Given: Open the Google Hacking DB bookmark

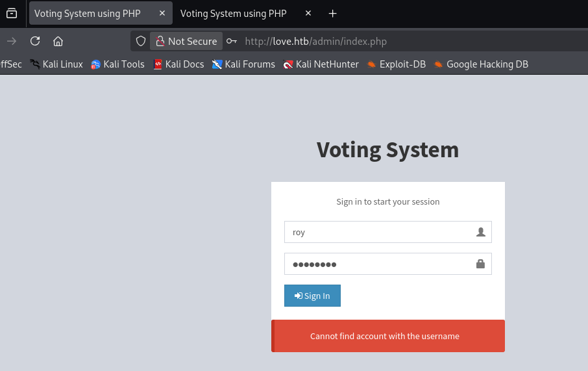Looking at the screenshot, I should (x=480, y=64).
